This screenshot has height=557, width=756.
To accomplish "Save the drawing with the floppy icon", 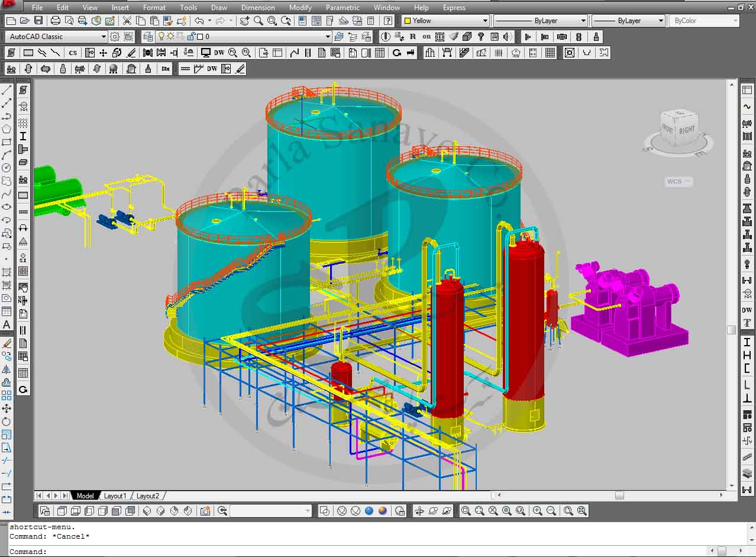I will click(x=38, y=21).
